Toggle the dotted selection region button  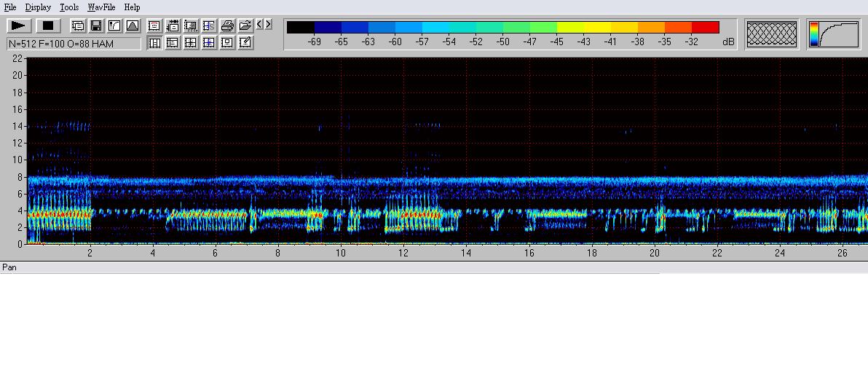click(x=191, y=25)
